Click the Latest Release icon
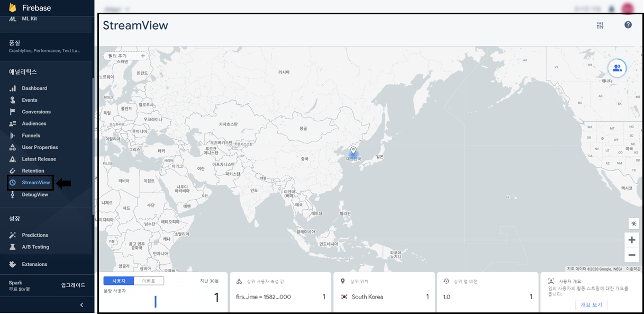This screenshot has height=314, width=644. tap(13, 159)
